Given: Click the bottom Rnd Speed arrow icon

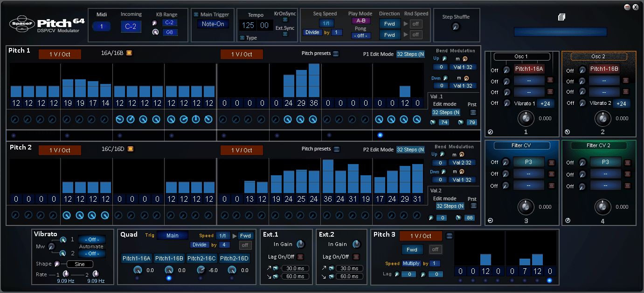Looking at the screenshot, I should pos(406,34).
